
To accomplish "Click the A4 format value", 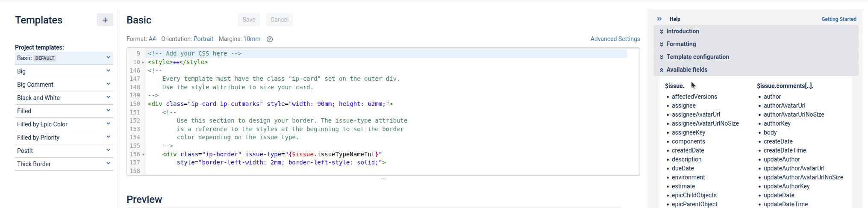I will (x=152, y=39).
